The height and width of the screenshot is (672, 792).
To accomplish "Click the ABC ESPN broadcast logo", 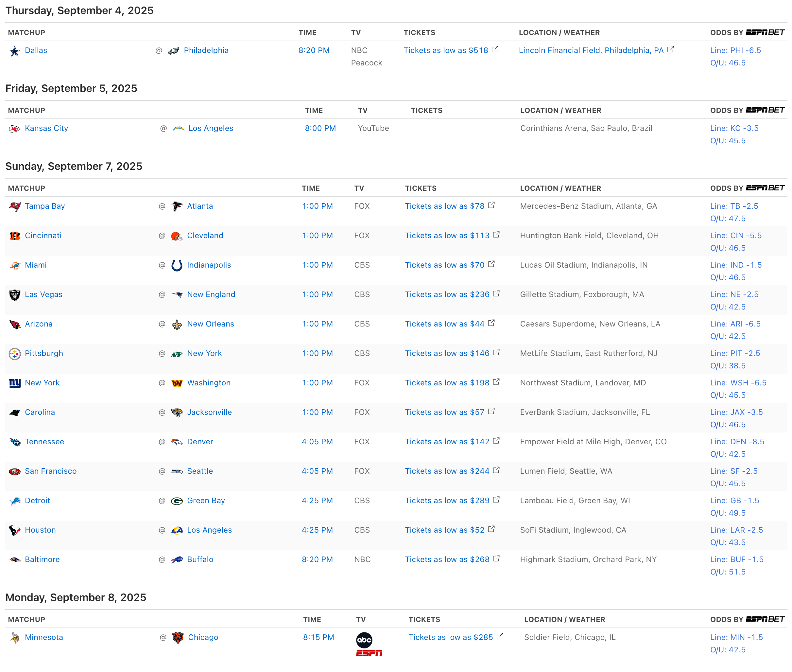I will [x=369, y=645].
